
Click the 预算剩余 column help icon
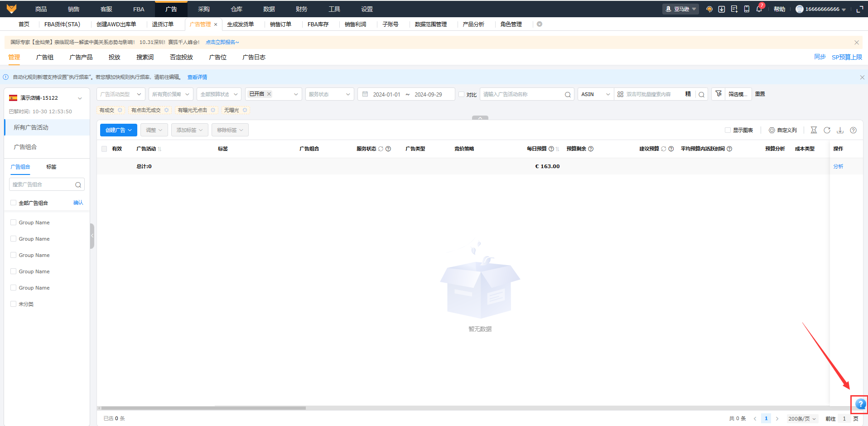[591, 149]
